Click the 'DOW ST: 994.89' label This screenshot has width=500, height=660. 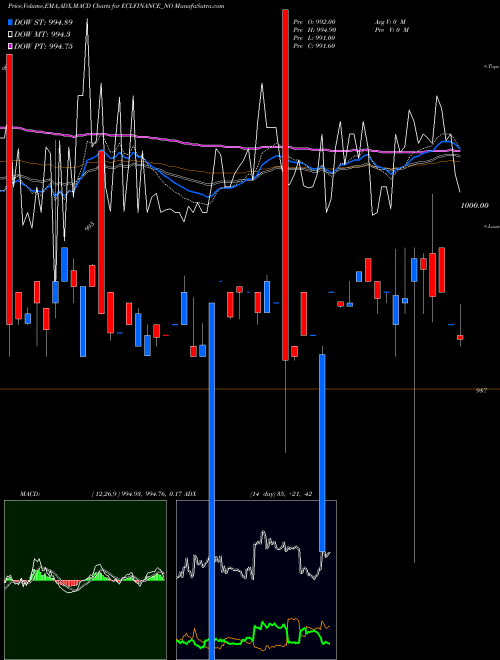point(43,22)
